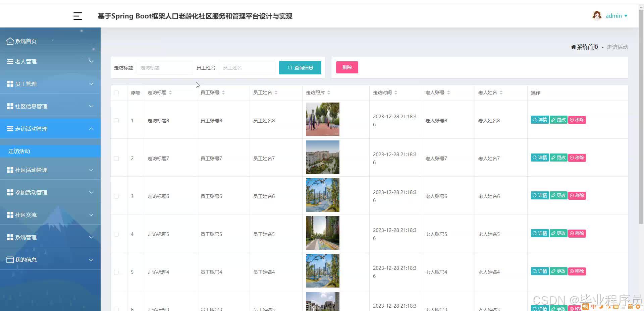Tick checkbox for row 走访标题7
This screenshot has width=644, height=311.
[116, 159]
